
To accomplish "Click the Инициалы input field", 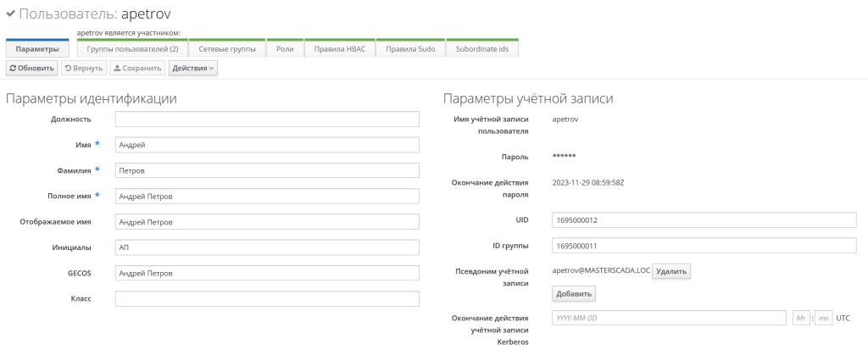I will (x=267, y=247).
